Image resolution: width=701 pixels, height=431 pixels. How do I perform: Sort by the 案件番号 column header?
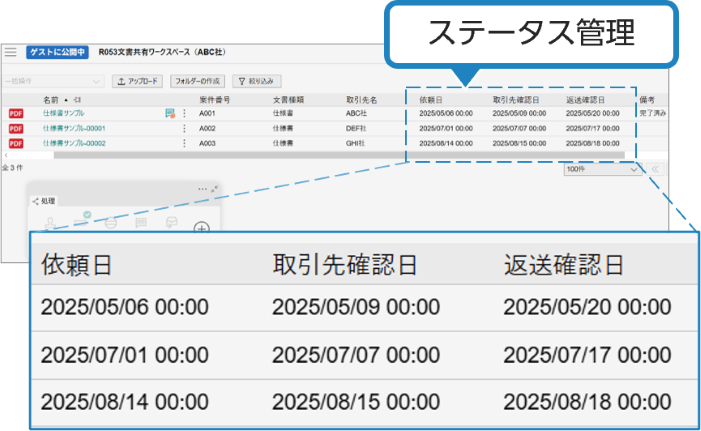click(215, 100)
